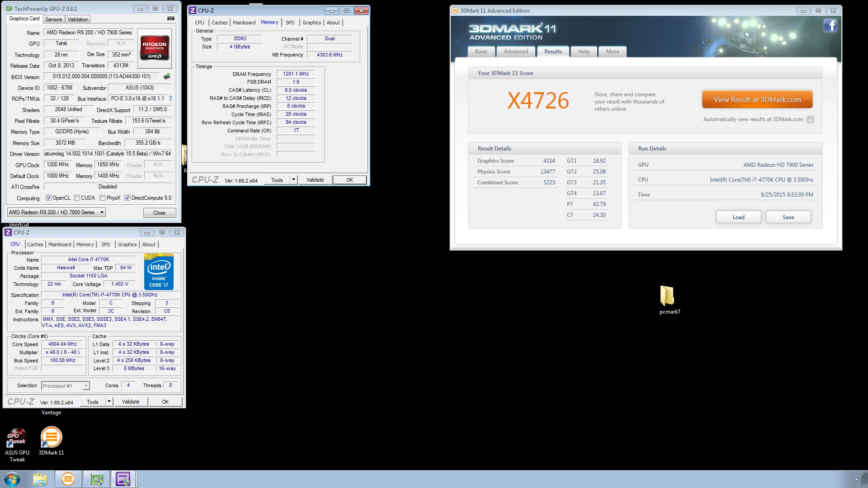
Task: Switch to Sensors tab in GPU-Z
Action: 54,19
